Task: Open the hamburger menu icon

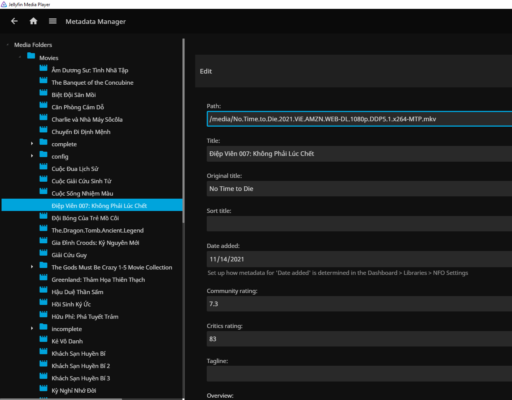Action: [53, 21]
